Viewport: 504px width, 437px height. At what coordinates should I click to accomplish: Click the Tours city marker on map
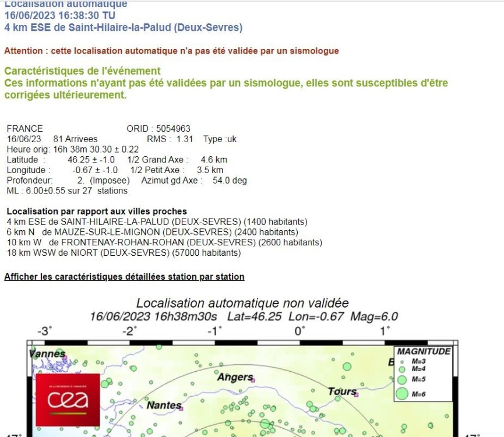coord(356,395)
